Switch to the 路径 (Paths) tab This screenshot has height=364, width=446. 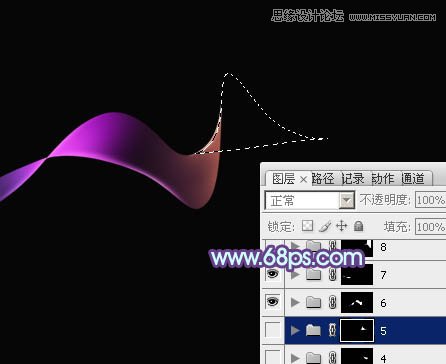click(323, 179)
